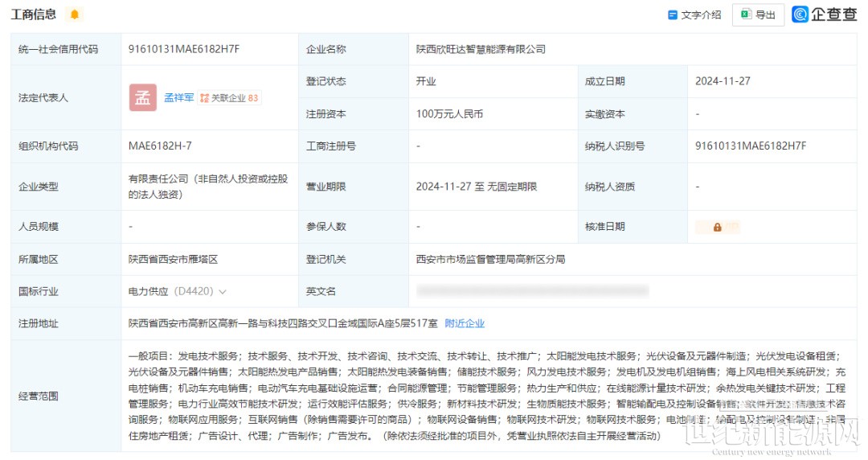Open 孟祥军 legal representative profile link
The image size is (868, 460).
tap(179, 98)
